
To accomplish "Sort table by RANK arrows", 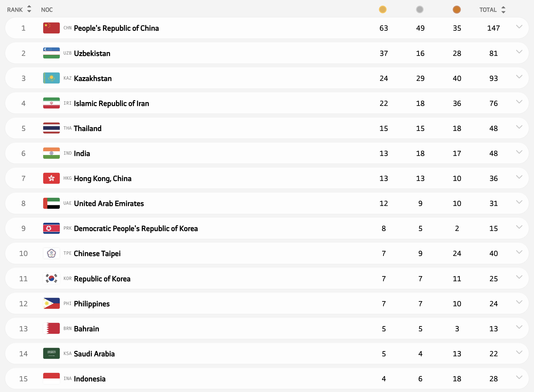I will point(29,9).
